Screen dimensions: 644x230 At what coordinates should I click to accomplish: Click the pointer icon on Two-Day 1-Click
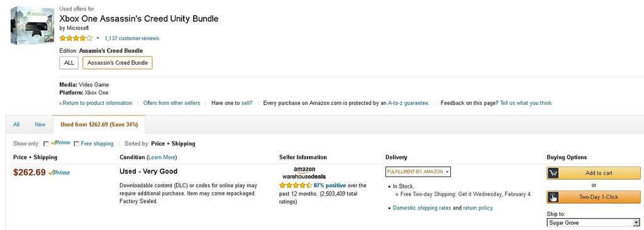(553, 197)
